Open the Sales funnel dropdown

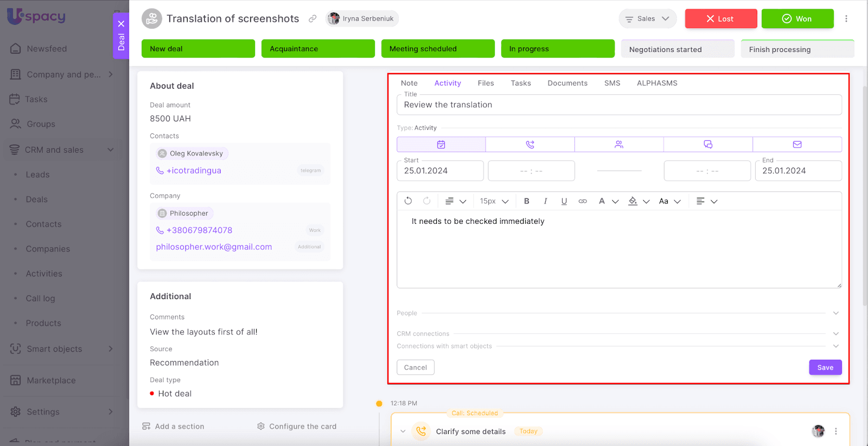tap(647, 19)
